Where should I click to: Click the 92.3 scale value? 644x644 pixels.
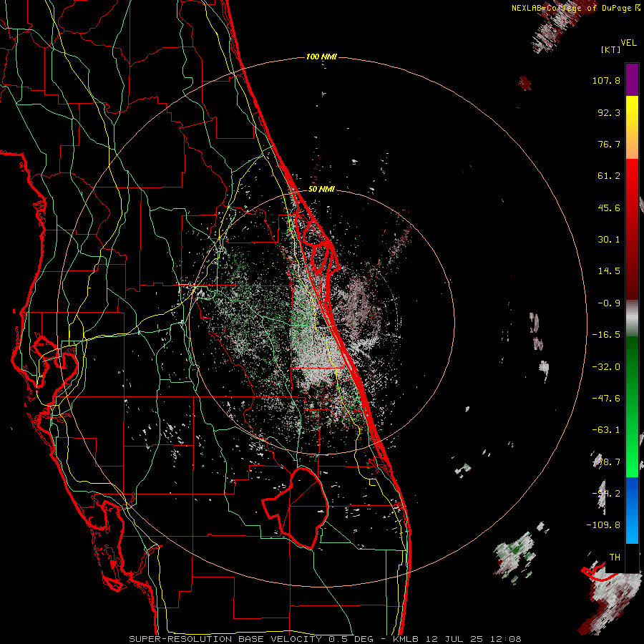[609, 112]
